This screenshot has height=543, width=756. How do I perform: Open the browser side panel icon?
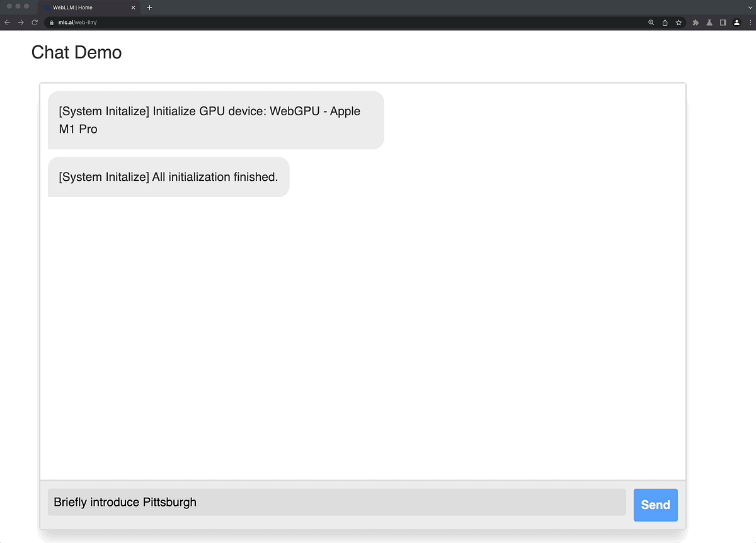(x=723, y=22)
